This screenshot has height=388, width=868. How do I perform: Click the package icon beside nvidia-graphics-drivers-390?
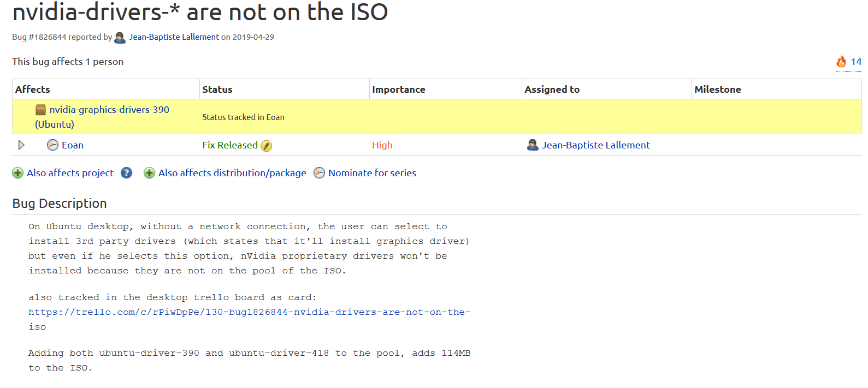tap(41, 110)
